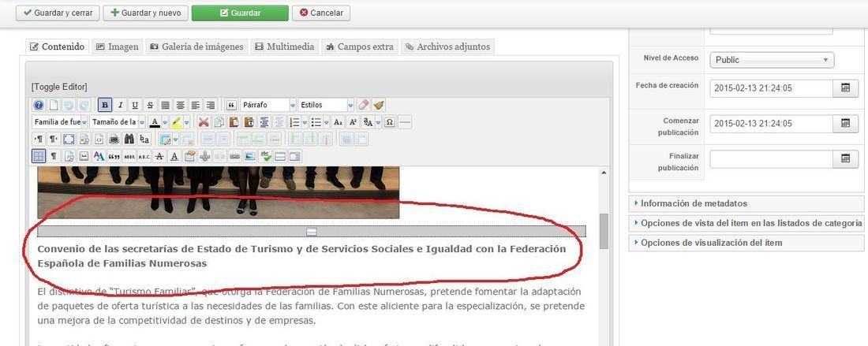Remove formatting with the eraser icon
This screenshot has width=868, height=346.
pos(363,105)
